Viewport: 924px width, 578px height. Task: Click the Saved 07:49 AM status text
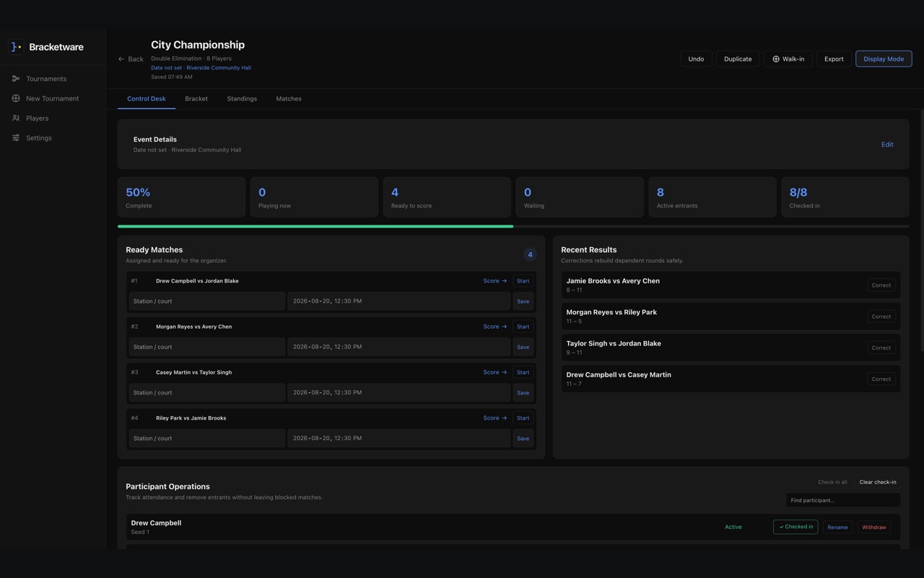[172, 77]
